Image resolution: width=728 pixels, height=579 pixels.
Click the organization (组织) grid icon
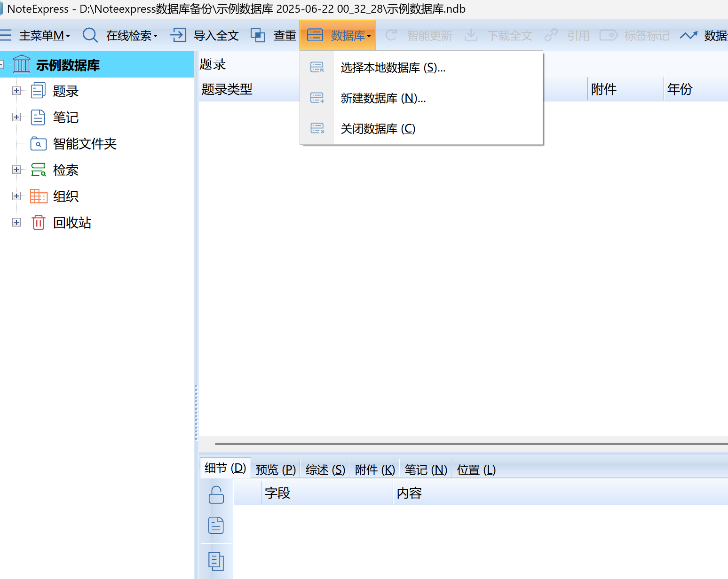tap(39, 196)
